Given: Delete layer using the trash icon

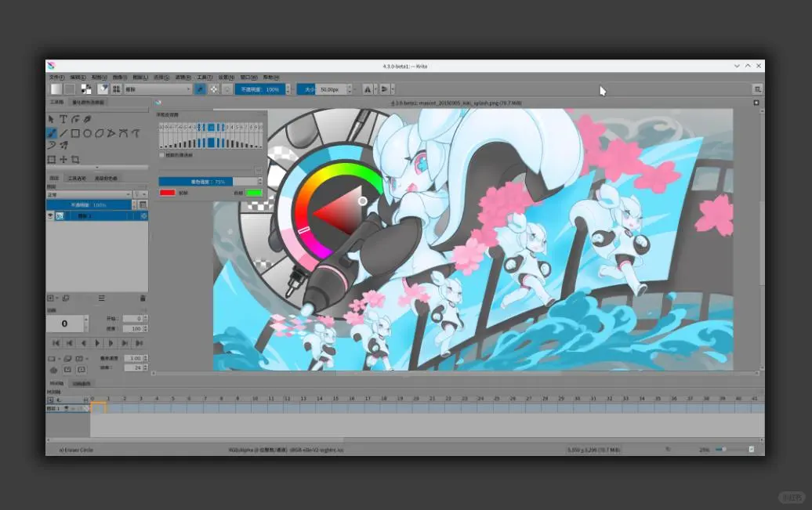Looking at the screenshot, I should 143,298.
